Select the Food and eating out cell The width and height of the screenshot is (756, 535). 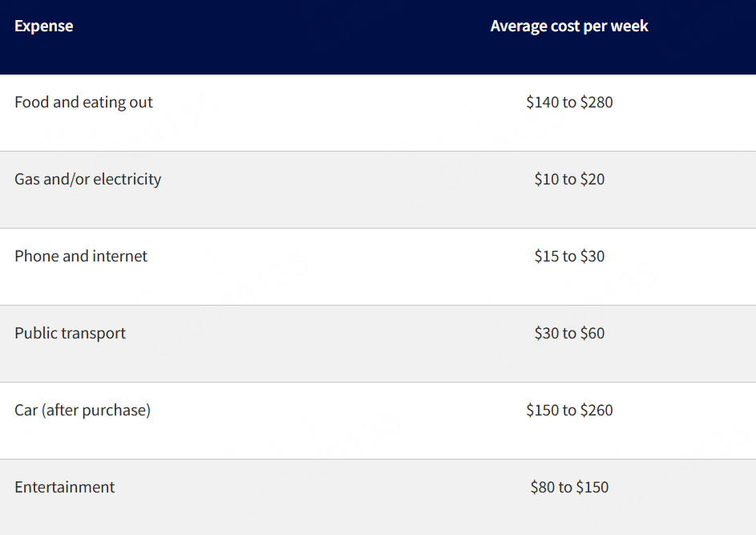[x=83, y=103]
